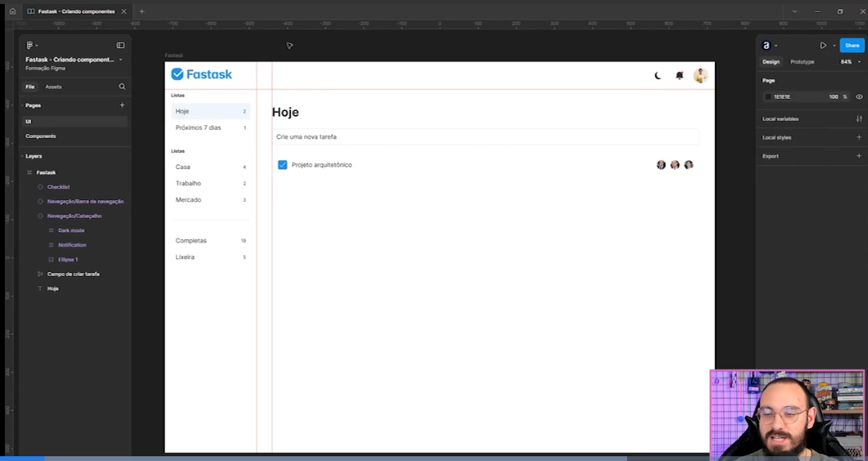
Task: Edit the page color hex value
Action: (782, 97)
